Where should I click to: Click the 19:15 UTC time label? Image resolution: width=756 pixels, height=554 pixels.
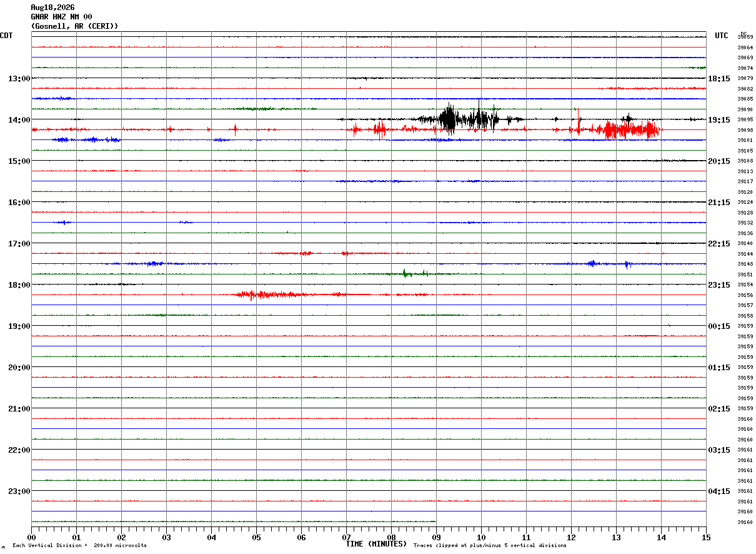719,119
